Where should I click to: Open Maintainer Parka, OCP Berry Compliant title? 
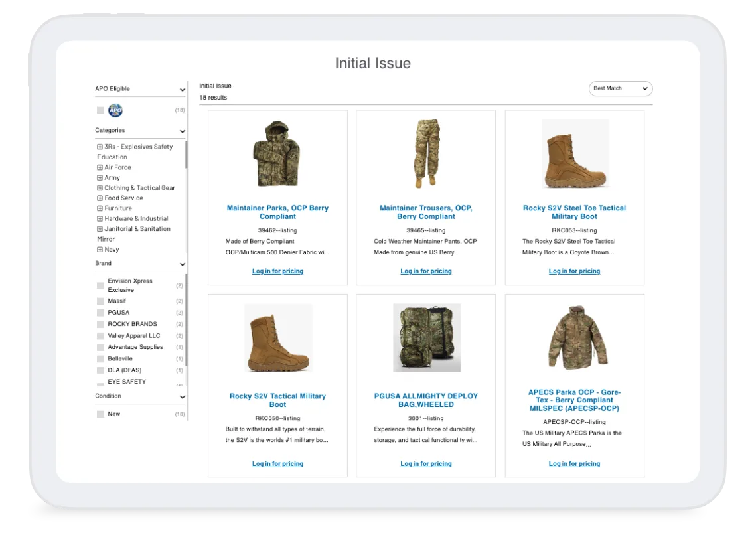point(277,212)
